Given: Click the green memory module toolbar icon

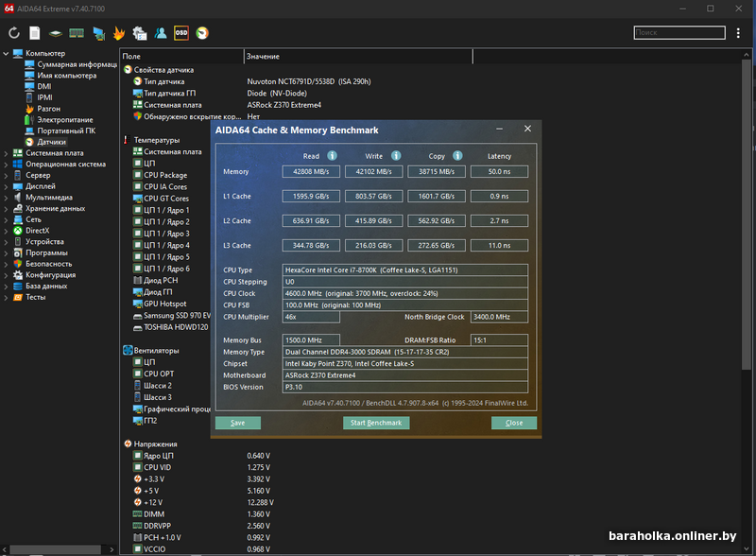Looking at the screenshot, I should coord(77,33).
